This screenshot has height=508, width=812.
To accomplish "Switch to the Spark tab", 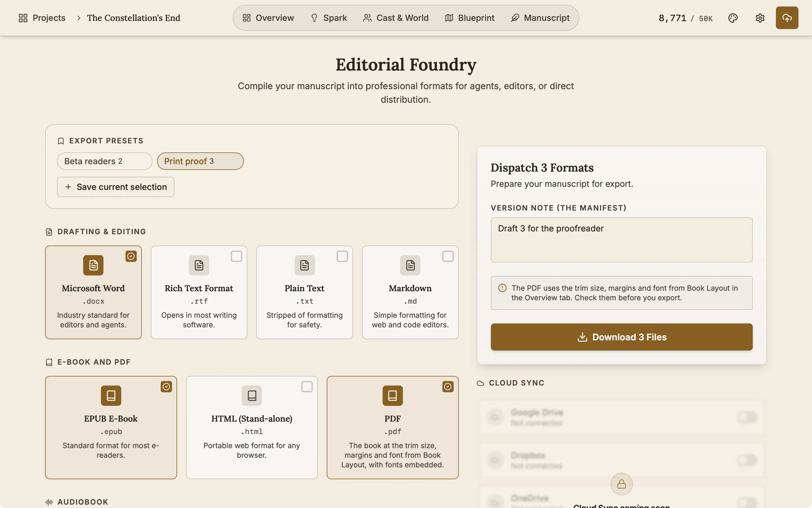I will pos(328,18).
